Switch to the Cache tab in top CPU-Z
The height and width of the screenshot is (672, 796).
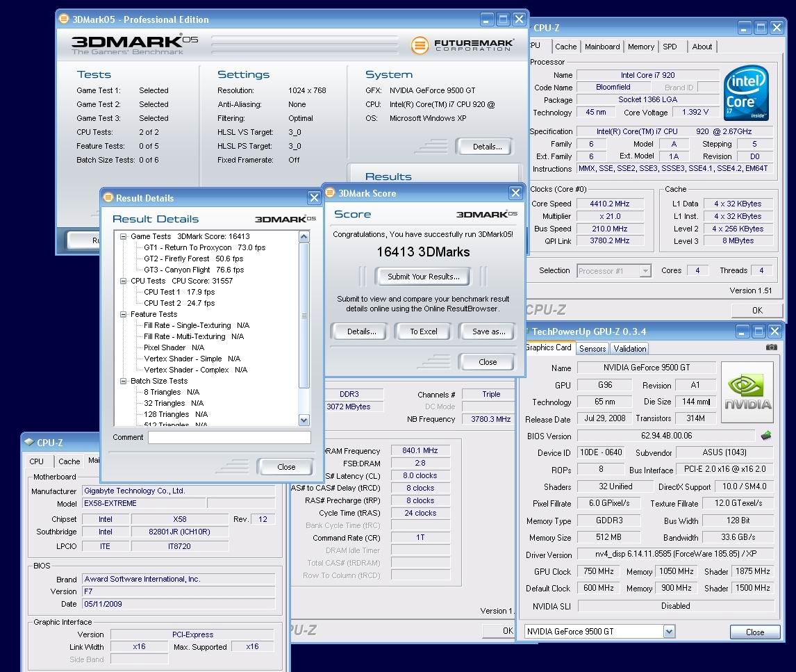565,47
